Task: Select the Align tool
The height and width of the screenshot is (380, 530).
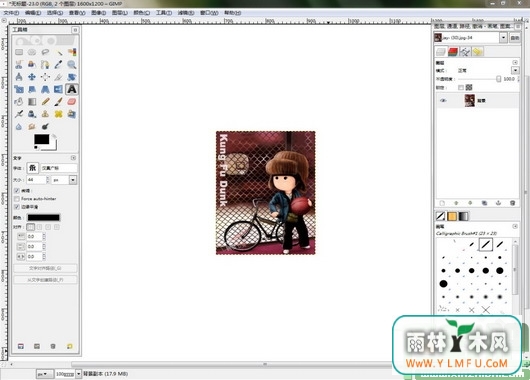Action: (45, 77)
